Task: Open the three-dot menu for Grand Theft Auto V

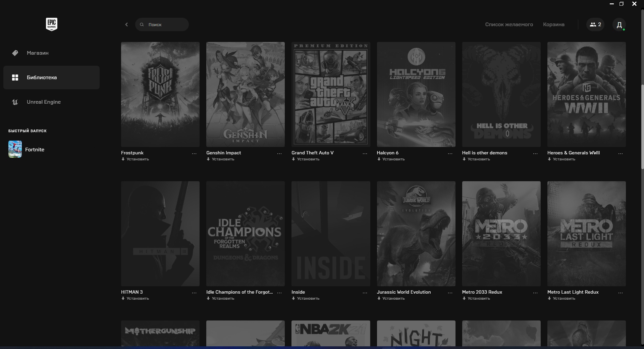Action: click(x=365, y=153)
